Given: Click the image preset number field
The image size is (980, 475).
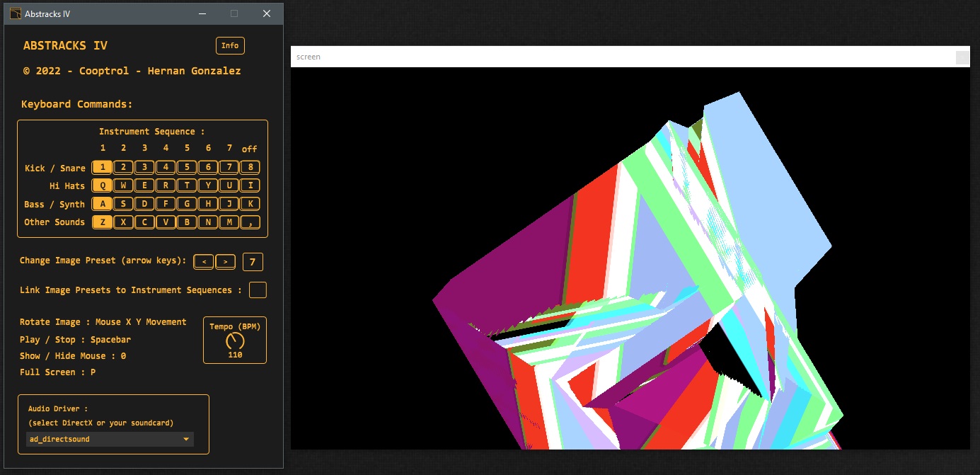Looking at the screenshot, I should 253,262.
